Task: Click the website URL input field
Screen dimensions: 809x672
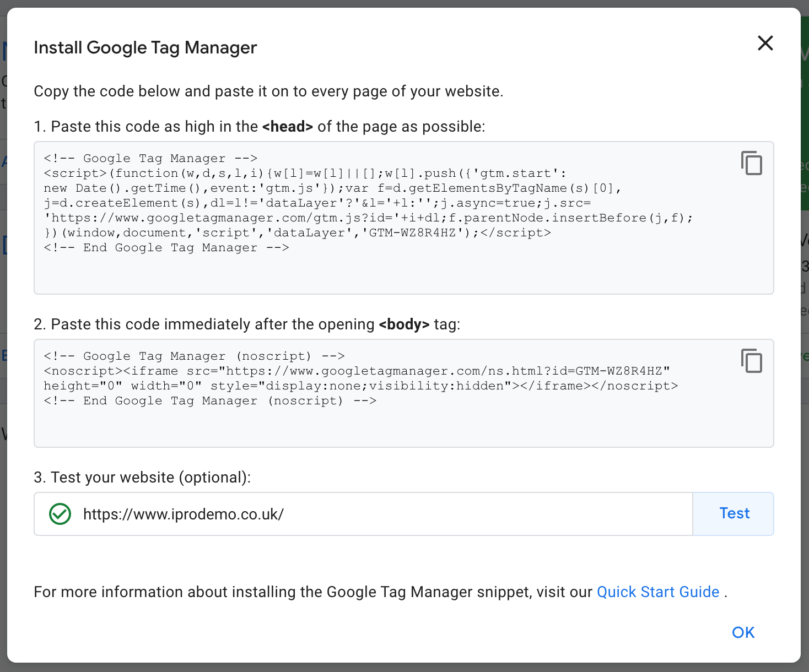Action: point(364,514)
